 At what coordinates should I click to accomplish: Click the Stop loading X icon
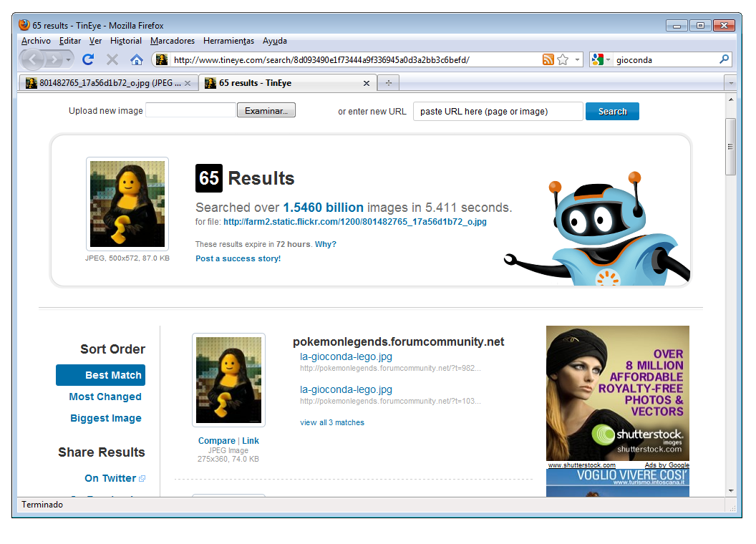112,59
